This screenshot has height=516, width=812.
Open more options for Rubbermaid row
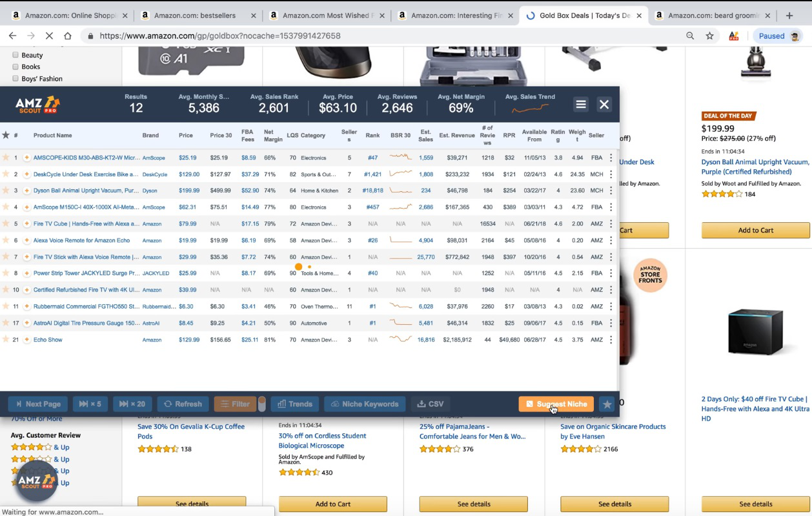pos(611,307)
